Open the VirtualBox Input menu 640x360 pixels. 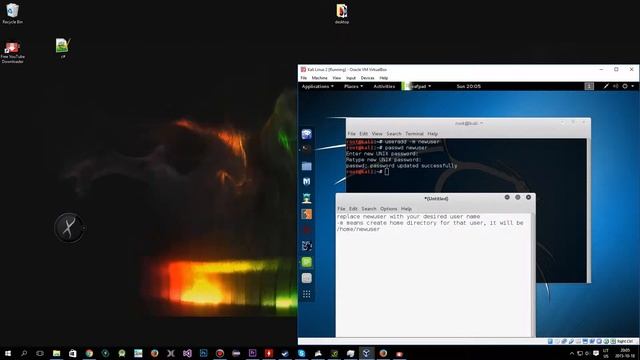(351, 78)
